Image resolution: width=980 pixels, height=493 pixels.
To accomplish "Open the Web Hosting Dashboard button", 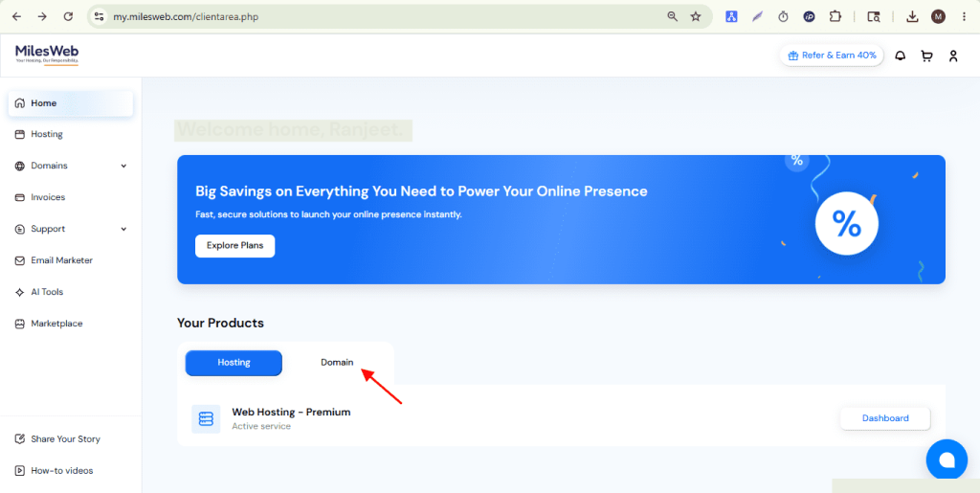I will (885, 418).
